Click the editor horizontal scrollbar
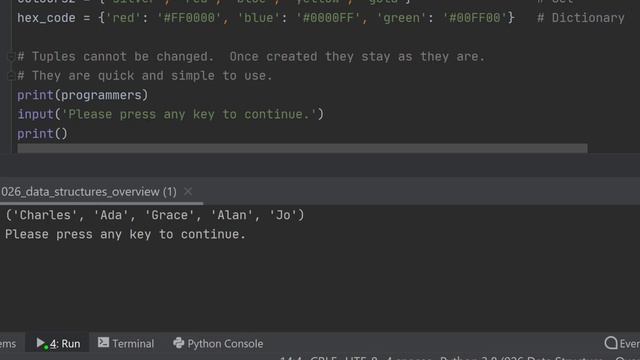640x360 pixels. coord(302,148)
